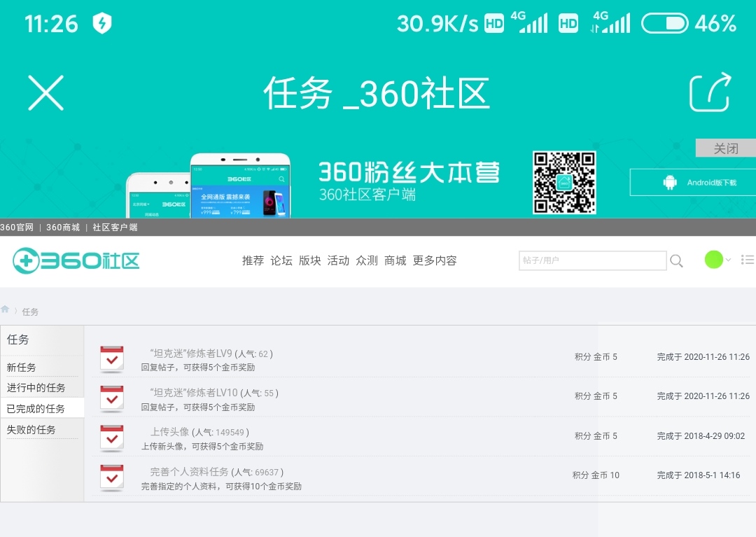
Task: Tap the share icon in the header
Action: pyautogui.click(x=710, y=92)
